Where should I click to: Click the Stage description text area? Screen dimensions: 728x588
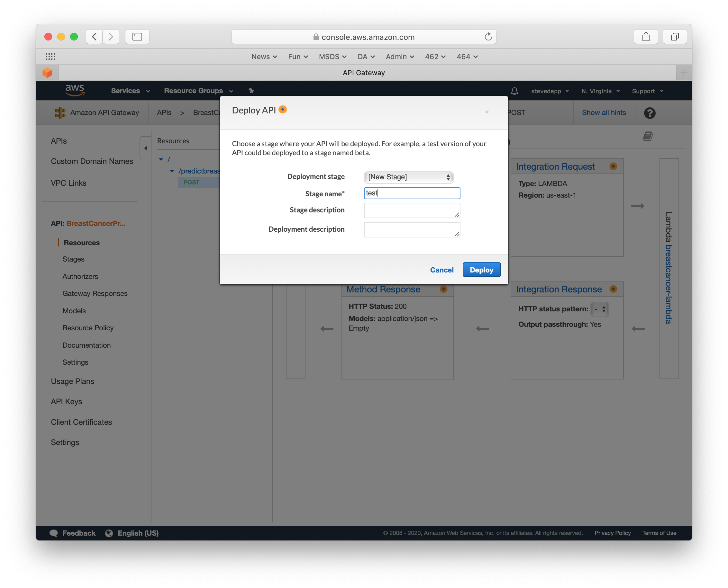click(412, 210)
